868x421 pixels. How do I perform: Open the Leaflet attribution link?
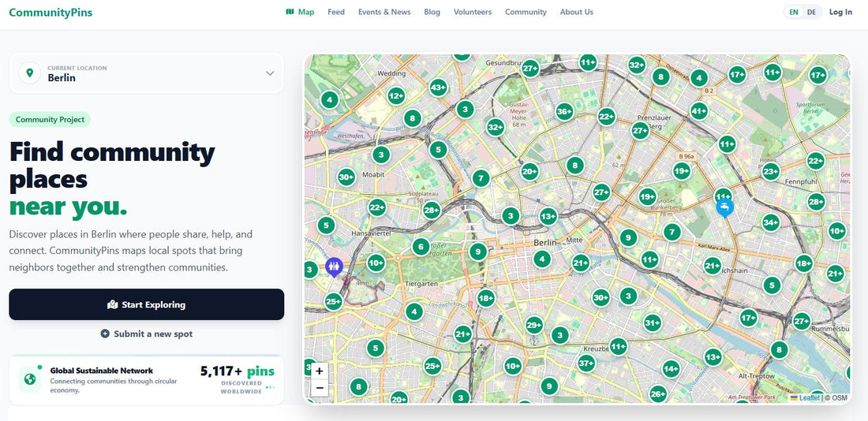pyautogui.click(x=809, y=398)
